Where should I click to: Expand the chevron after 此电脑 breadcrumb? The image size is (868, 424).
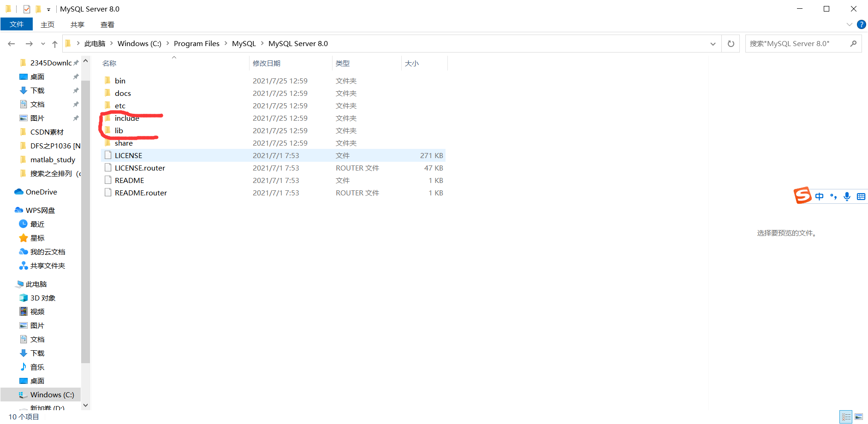click(x=112, y=43)
